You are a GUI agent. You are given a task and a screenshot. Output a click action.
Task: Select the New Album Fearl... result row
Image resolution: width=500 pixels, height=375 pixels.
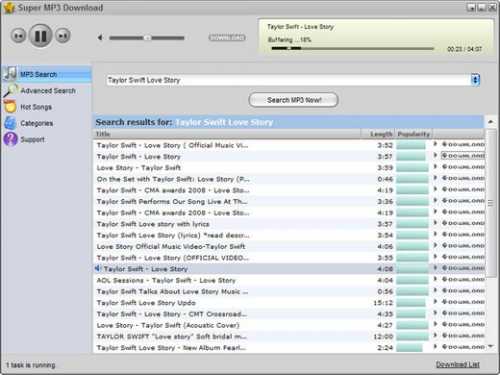289,348
